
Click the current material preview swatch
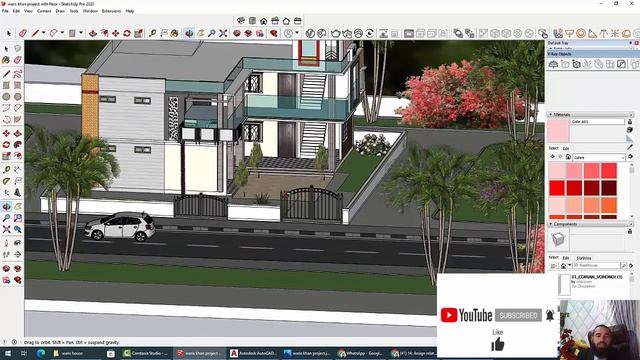click(x=558, y=130)
